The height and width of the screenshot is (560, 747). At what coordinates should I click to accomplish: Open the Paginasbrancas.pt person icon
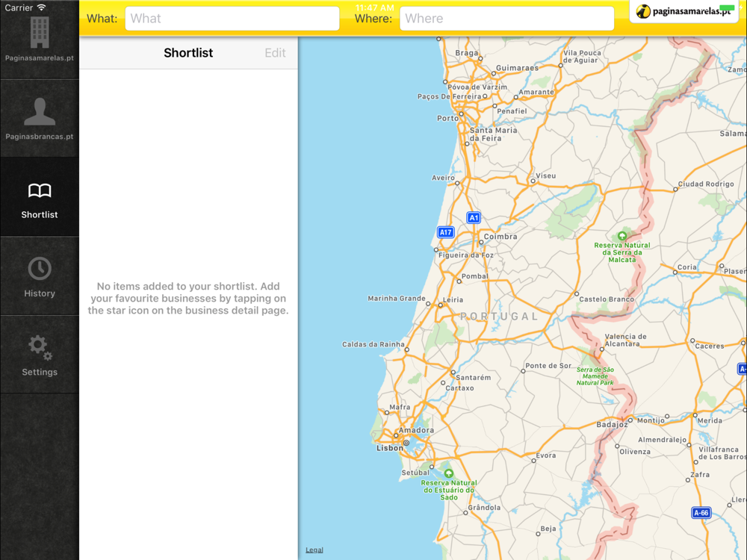pos(40,111)
